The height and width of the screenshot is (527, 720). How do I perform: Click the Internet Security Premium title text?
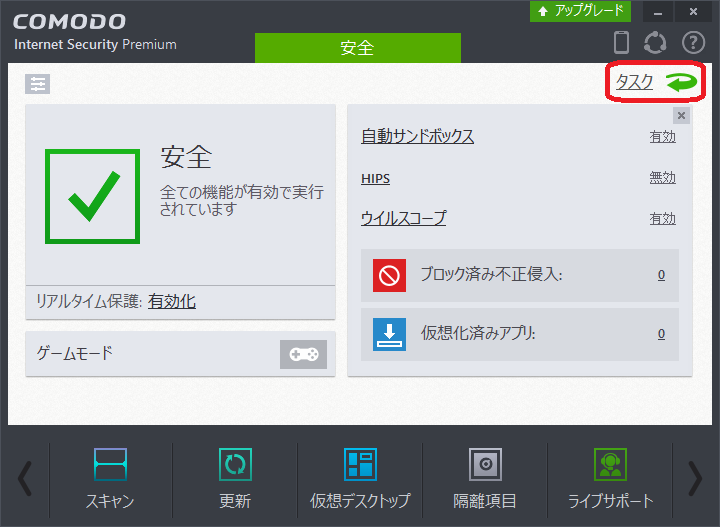point(95,45)
